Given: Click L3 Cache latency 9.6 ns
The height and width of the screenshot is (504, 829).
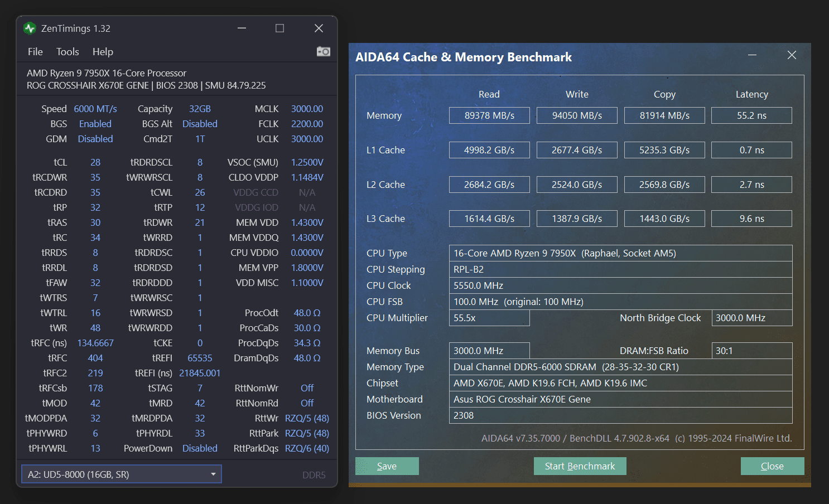Looking at the screenshot, I should 752,219.
